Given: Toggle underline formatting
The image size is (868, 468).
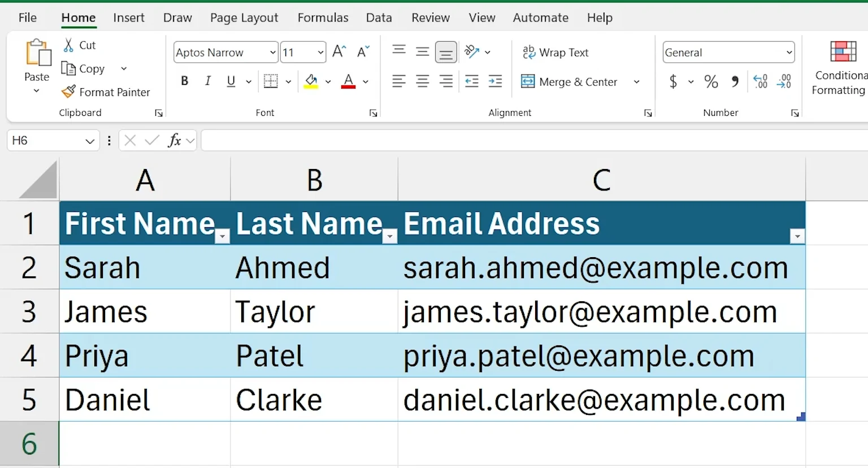Looking at the screenshot, I should coord(231,81).
